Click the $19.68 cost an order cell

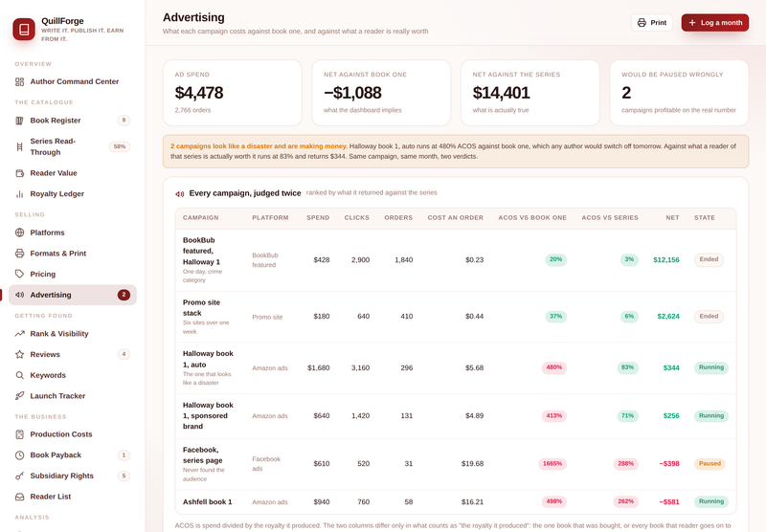click(472, 464)
